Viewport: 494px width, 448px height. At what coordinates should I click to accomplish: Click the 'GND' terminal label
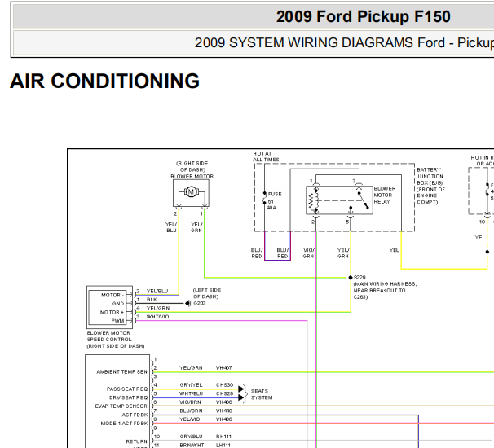coord(118,304)
